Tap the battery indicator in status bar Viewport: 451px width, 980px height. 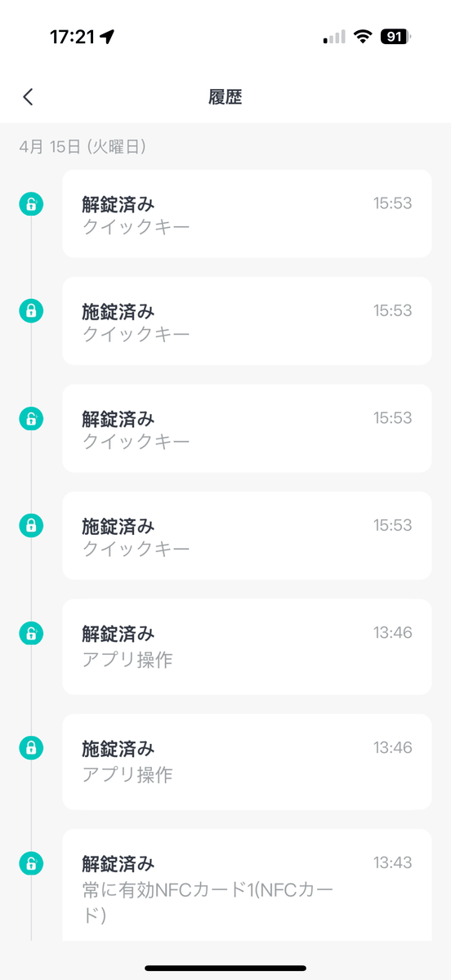[395, 37]
